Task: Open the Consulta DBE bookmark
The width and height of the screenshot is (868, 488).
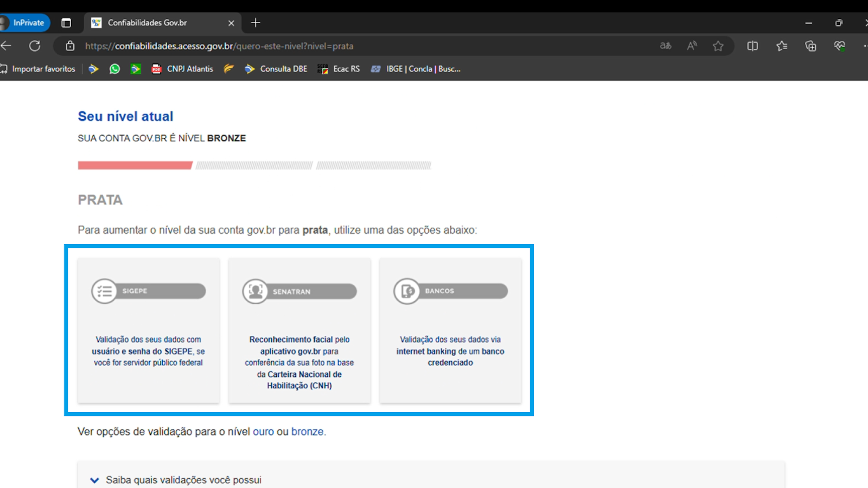Action: coord(276,69)
